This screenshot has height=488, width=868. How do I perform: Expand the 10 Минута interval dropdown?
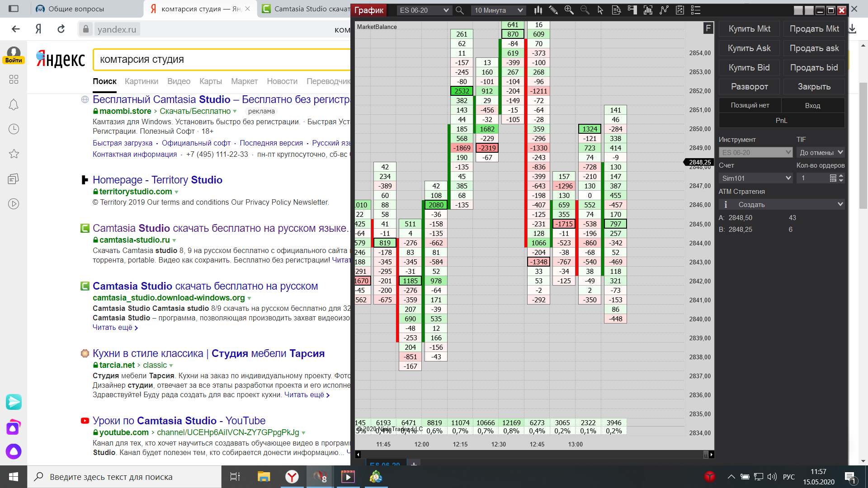(x=498, y=10)
